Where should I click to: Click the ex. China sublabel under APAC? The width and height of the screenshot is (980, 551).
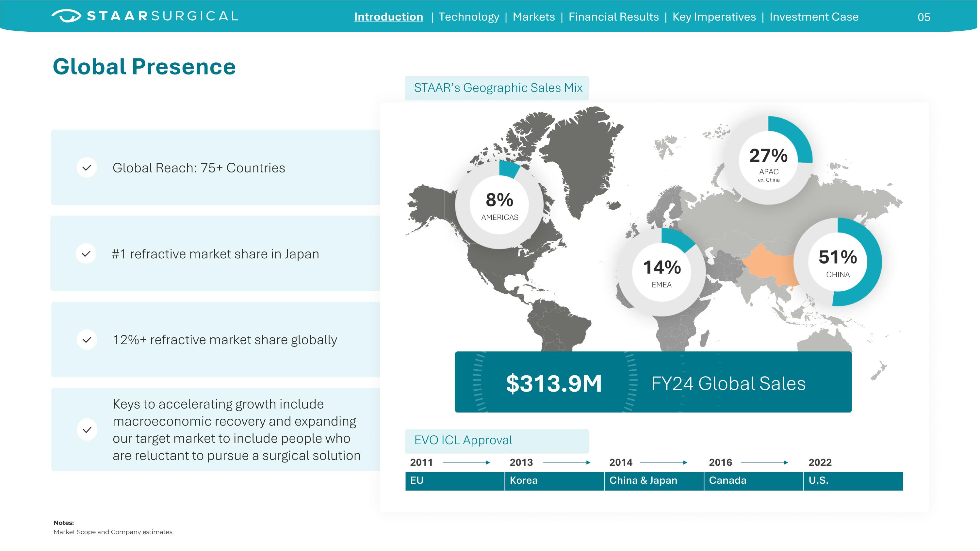(x=768, y=180)
